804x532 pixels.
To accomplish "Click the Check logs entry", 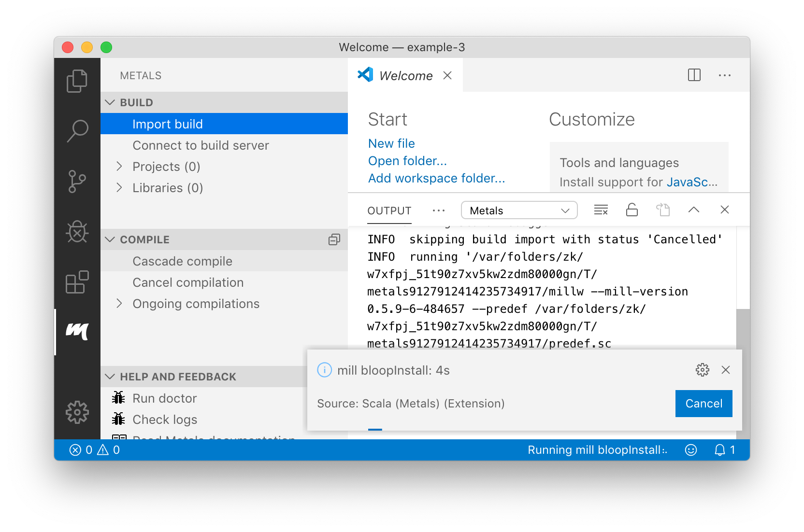I will [204, 419].
